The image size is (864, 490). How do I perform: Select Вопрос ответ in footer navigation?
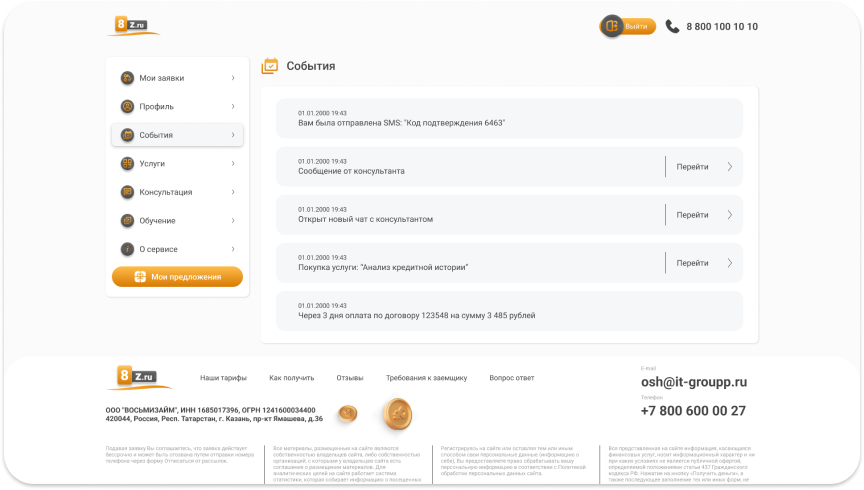511,378
